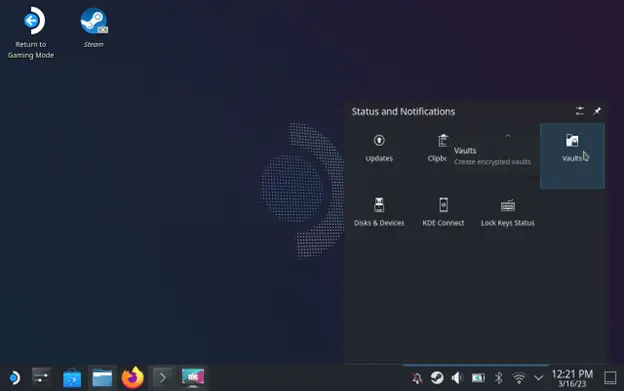Open the Clipboard tray entry

(x=438, y=148)
